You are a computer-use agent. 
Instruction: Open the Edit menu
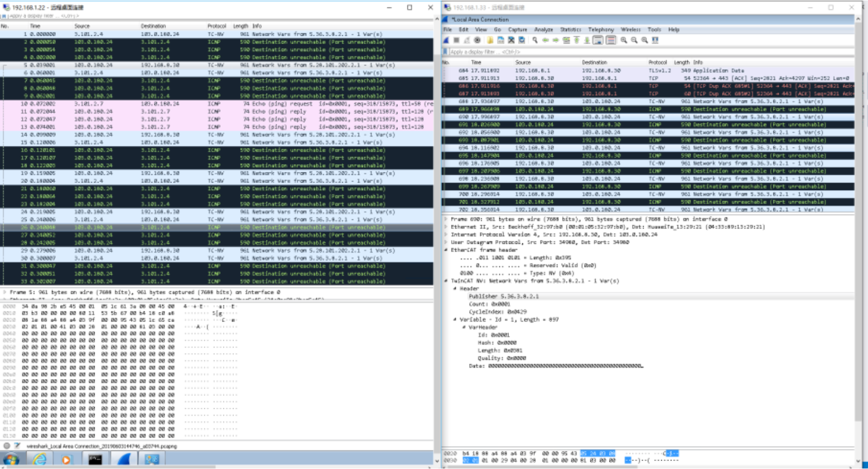pyautogui.click(x=464, y=30)
